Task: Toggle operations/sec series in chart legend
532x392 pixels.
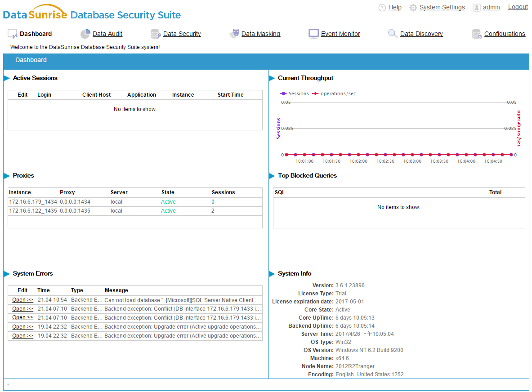Action: [334, 94]
